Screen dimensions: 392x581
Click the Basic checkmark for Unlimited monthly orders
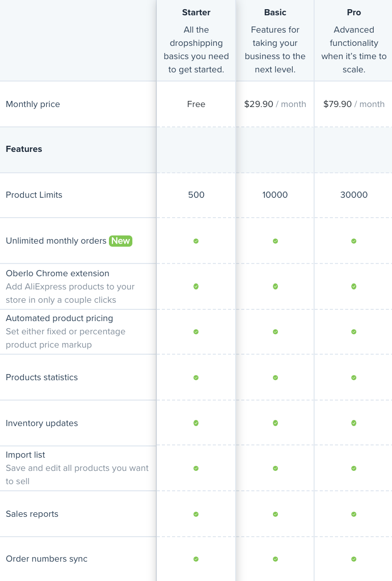pyautogui.click(x=275, y=241)
